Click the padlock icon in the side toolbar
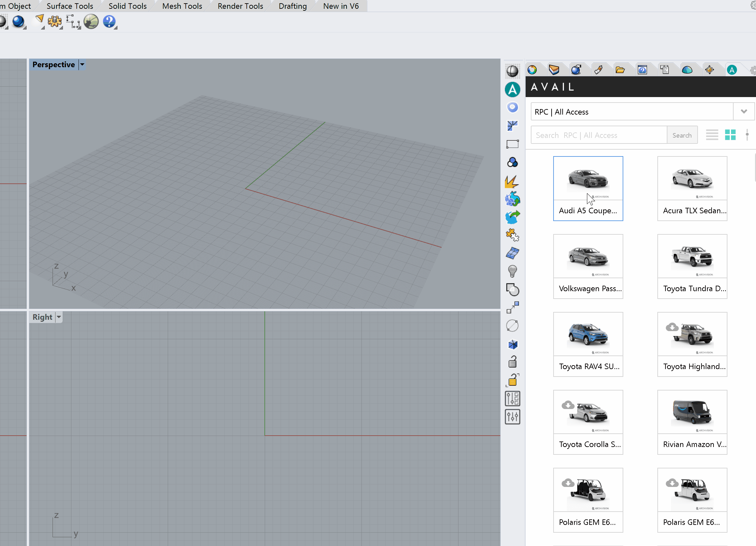Viewport: 756px width, 546px height. (x=512, y=362)
